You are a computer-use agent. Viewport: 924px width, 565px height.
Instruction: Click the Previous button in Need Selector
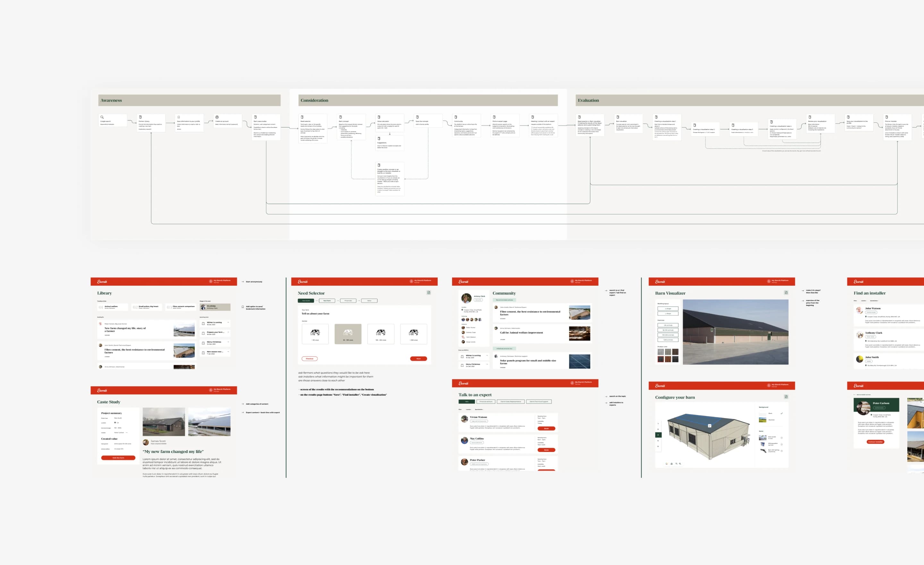pos(310,359)
